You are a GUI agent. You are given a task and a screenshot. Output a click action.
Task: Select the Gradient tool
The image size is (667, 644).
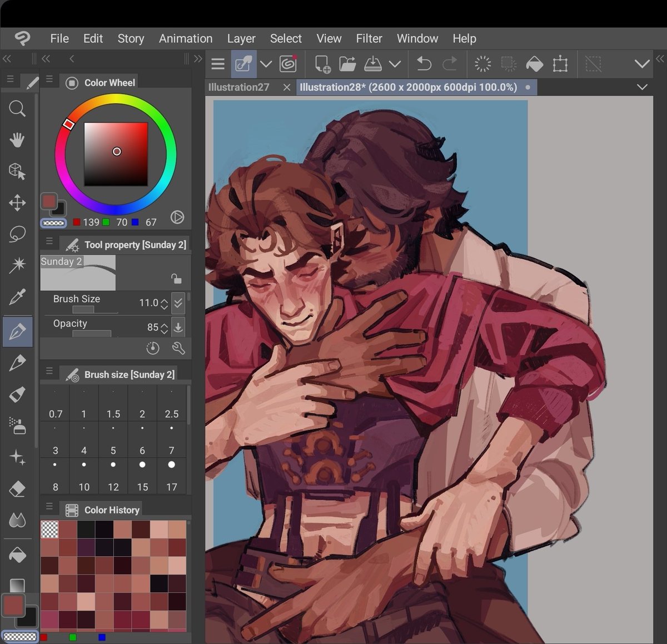click(17, 585)
